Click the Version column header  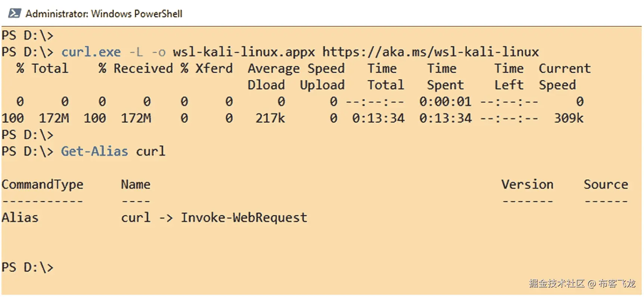(x=527, y=185)
